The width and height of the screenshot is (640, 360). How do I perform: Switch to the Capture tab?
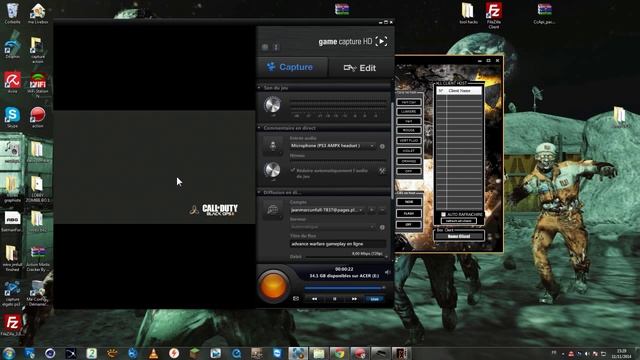291,67
